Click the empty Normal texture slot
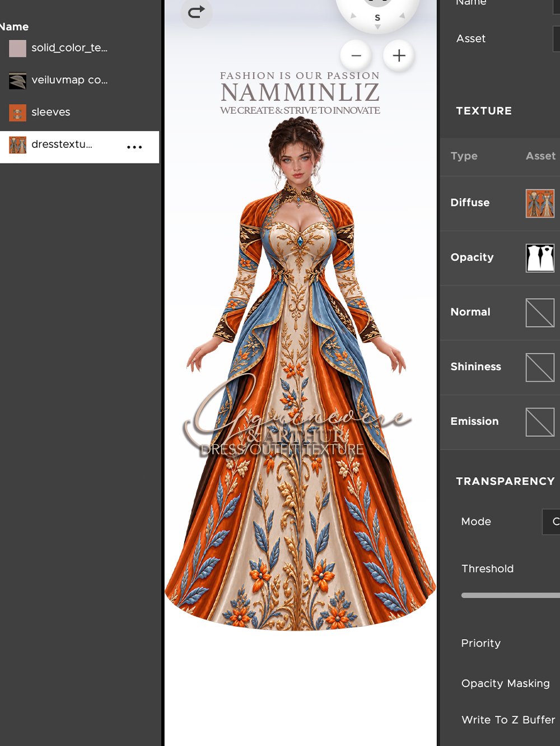The image size is (560, 746). coord(540,313)
